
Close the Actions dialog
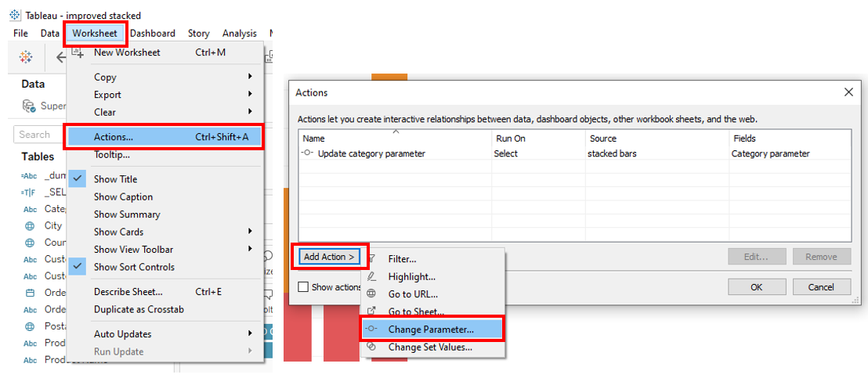848,92
